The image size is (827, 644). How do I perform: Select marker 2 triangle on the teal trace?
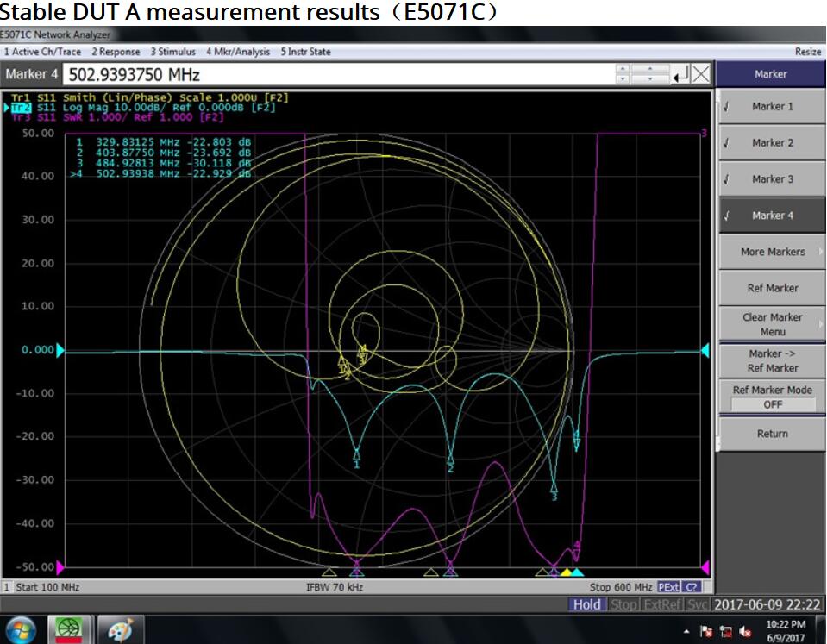tap(450, 458)
